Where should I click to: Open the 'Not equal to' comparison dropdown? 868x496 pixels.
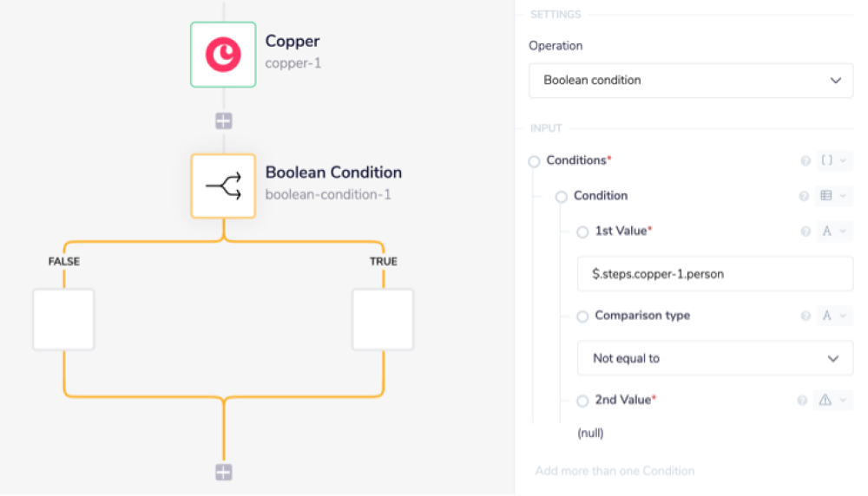[715, 358]
